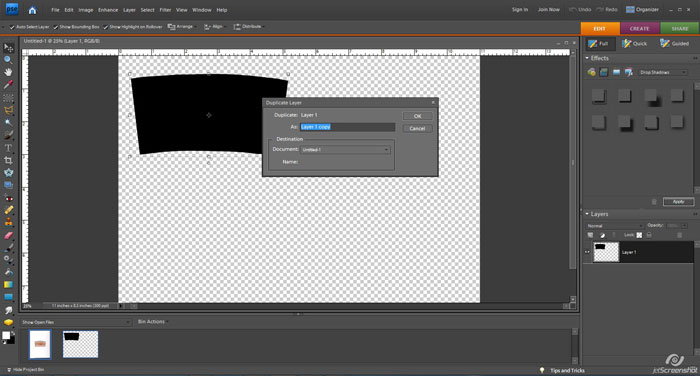
Task: Collapse the Effects panel
Action: coord(587,58)
